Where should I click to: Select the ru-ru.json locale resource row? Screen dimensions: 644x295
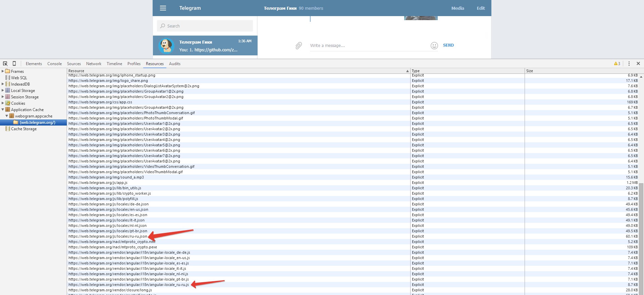(353, 236)
